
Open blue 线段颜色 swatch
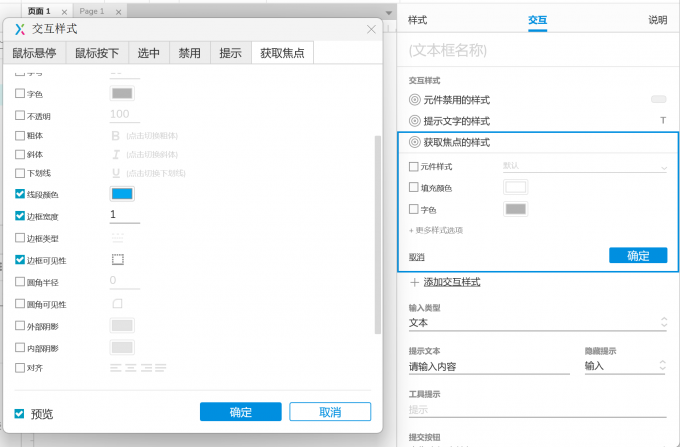122,194
